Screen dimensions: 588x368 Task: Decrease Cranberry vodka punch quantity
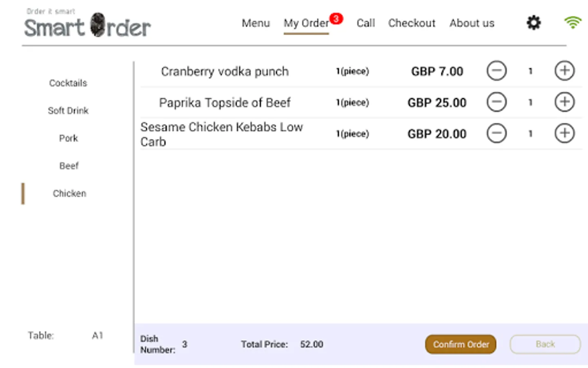pos(497,71)
